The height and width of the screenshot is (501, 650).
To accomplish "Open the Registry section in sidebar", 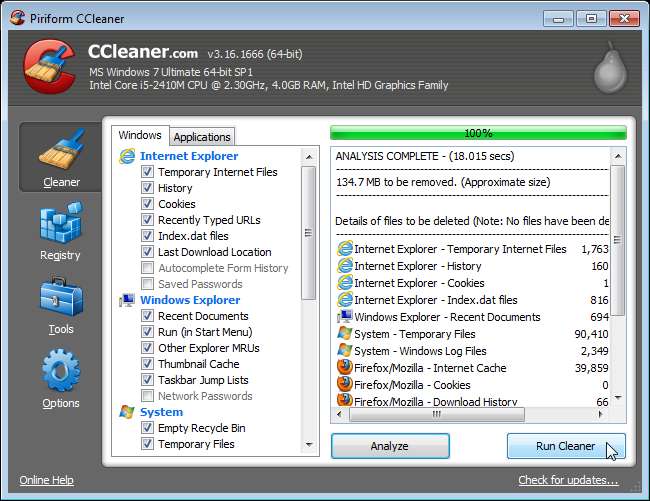I will pyautogui.click(x=61, y=231).
